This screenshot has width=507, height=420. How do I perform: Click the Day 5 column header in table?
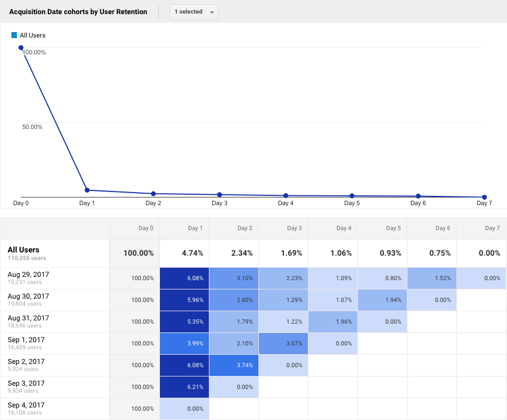click(x=382, y=228)
